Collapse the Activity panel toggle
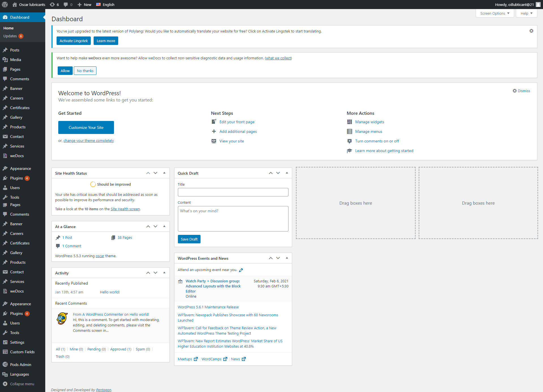This screenshot has height=392, width=543. [164, 273]
